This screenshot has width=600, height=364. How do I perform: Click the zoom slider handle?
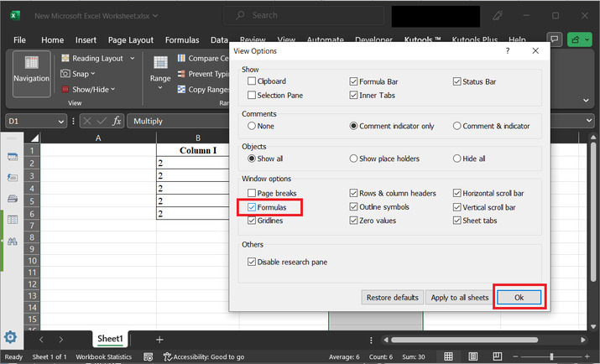tap(551, 356)
